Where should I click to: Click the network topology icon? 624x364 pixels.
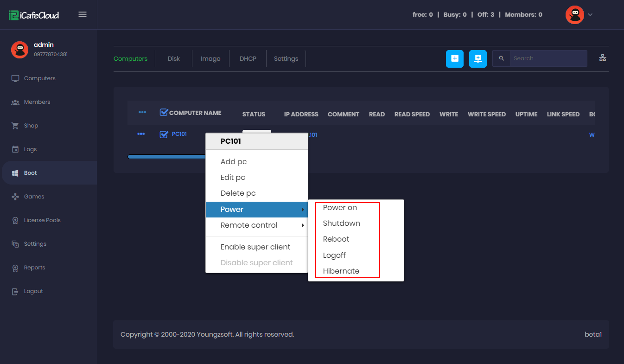(602, 58)
